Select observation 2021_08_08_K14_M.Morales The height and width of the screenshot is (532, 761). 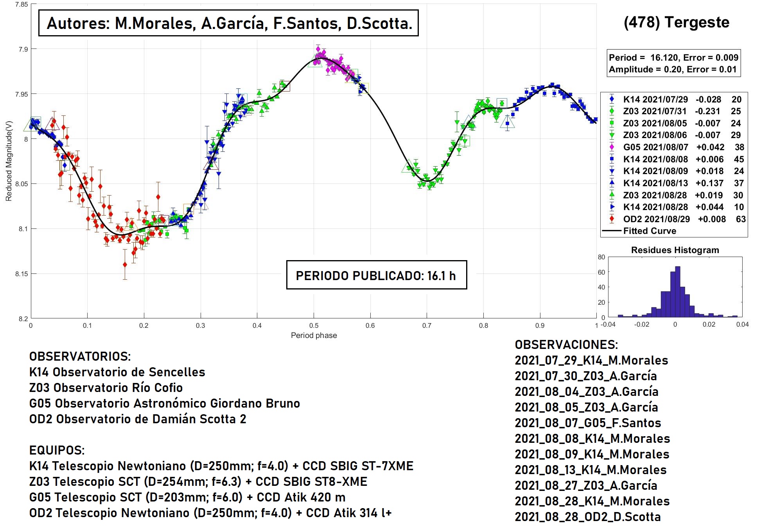click(x=592, y=439)
